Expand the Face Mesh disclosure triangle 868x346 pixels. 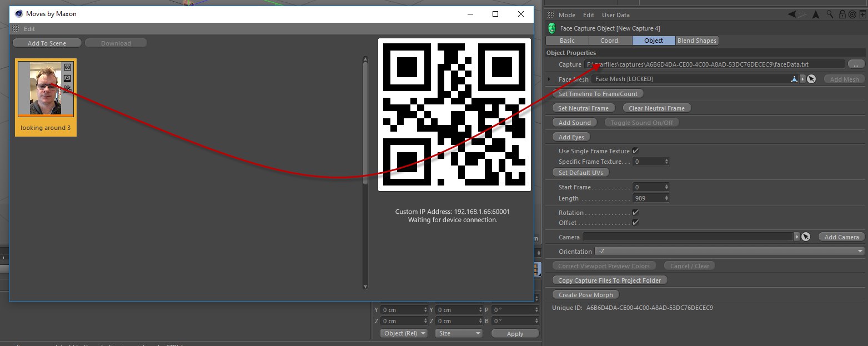coord(549,79)
